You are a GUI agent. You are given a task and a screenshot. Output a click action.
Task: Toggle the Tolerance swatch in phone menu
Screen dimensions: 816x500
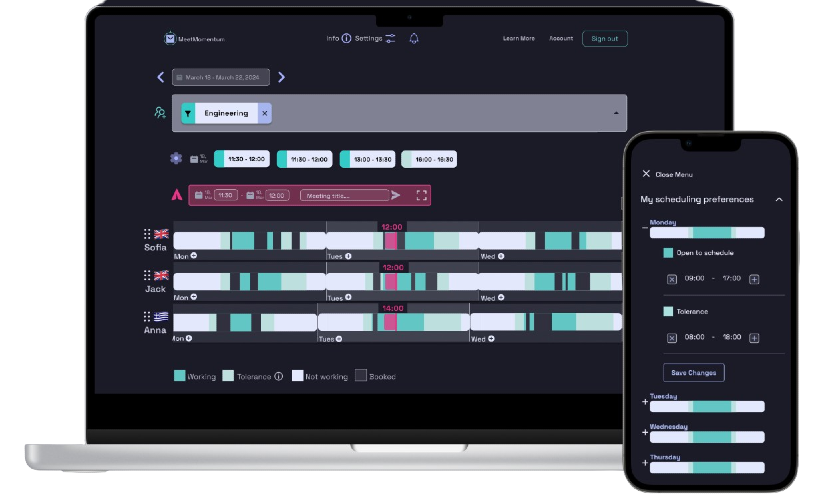(x=668, y=312)
